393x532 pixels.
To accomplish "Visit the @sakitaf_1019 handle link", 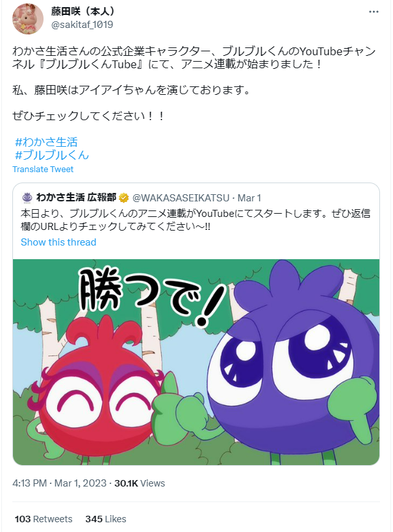I will (x=82, y=25).
